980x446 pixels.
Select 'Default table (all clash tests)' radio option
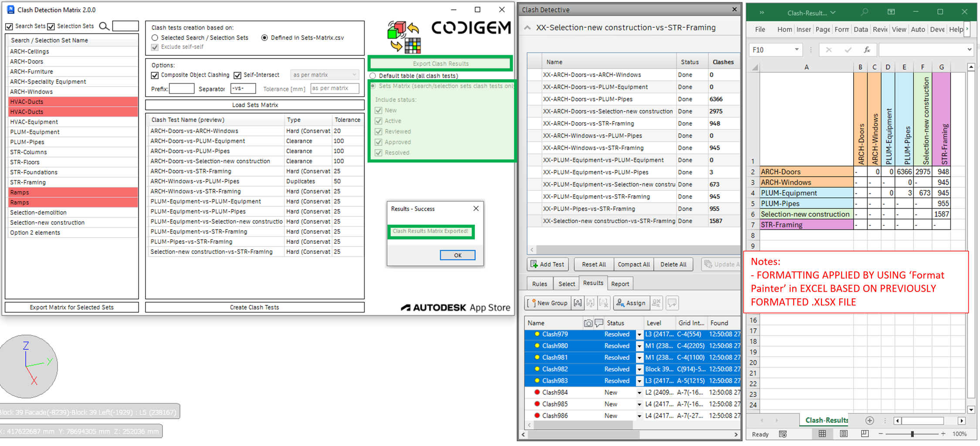click(x=372, y=76)
